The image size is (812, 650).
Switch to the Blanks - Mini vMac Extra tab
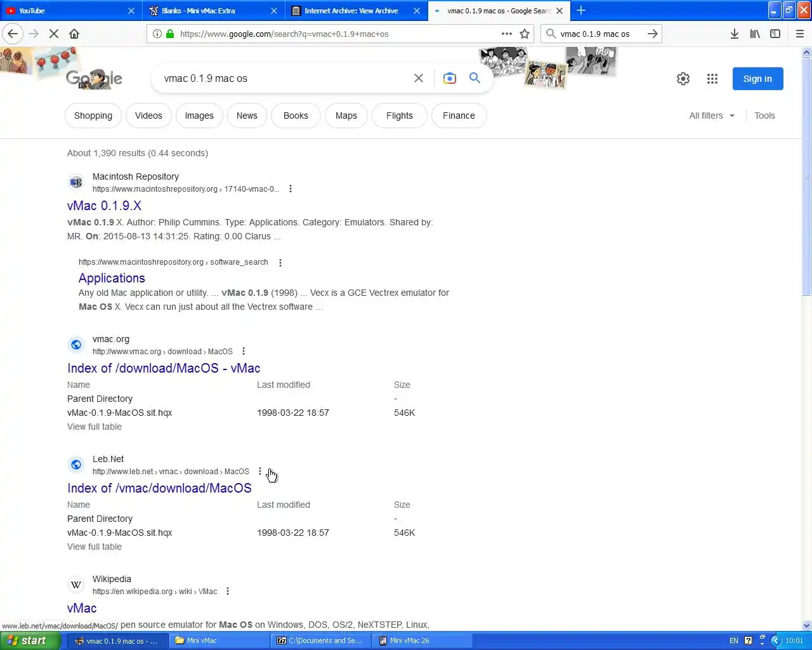(x=213, y=11)
